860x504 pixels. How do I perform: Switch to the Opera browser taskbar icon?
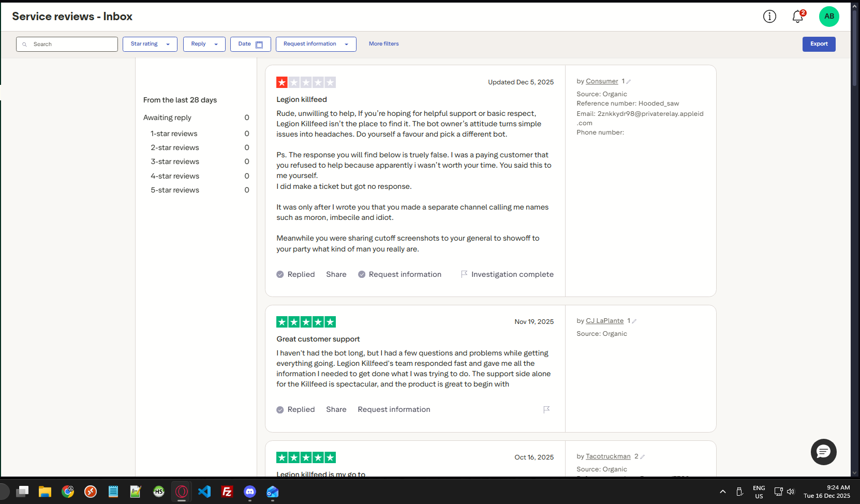pyautogui.click(x=182, y=492)
